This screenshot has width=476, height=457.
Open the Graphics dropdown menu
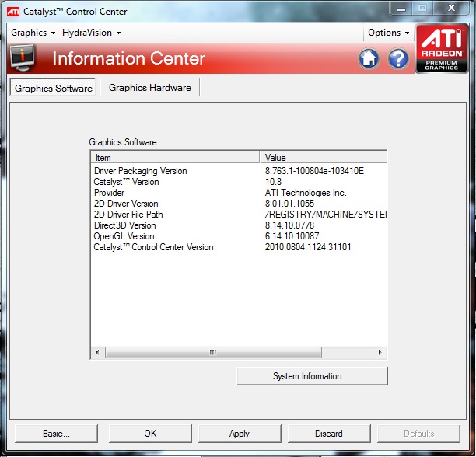33,33
